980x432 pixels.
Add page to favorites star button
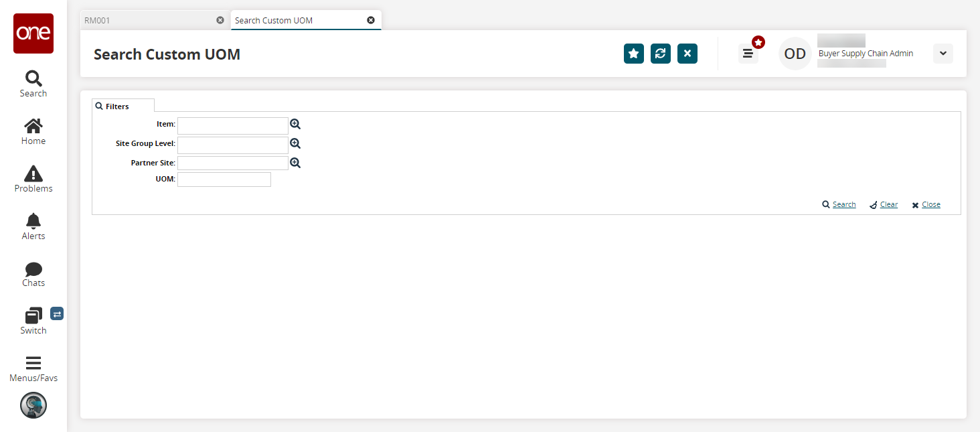coord(634,54)
